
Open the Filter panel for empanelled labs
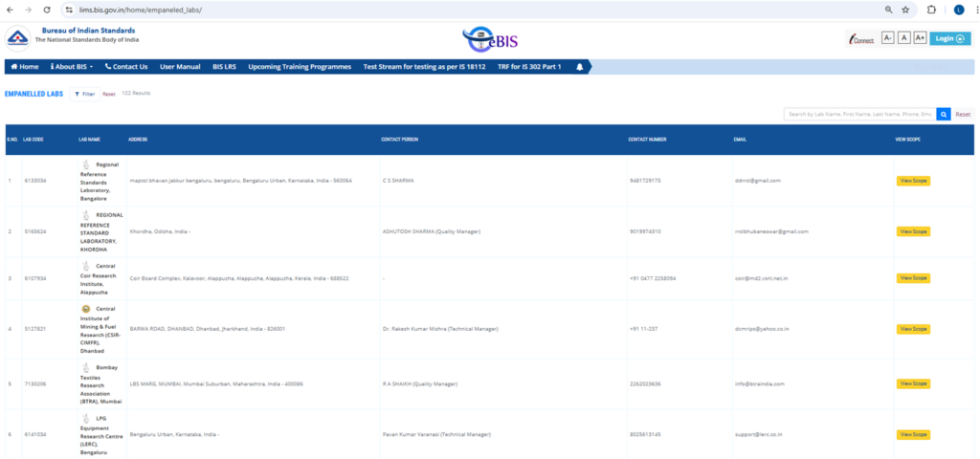84,94
